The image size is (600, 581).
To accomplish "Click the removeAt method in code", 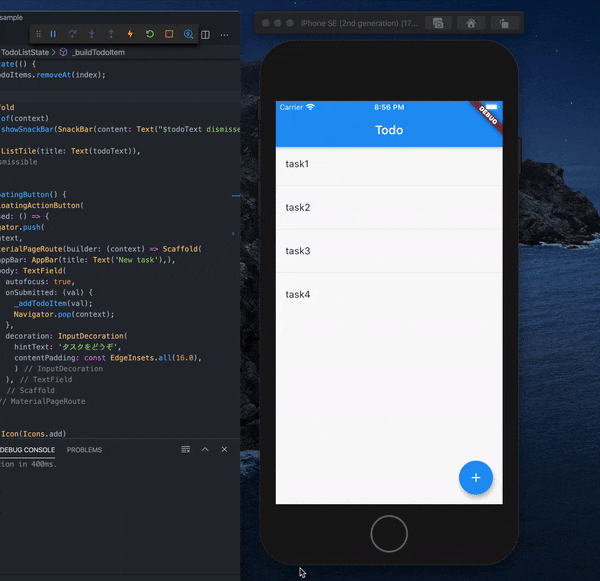I will 54,75.
